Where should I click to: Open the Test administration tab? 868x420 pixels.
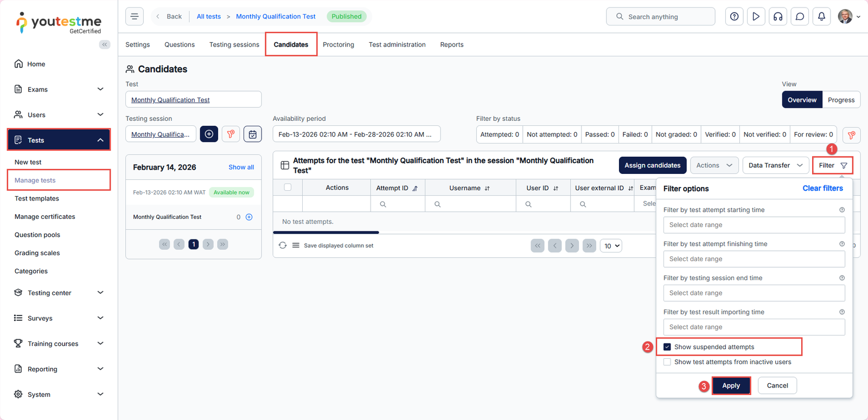[397, 44]
